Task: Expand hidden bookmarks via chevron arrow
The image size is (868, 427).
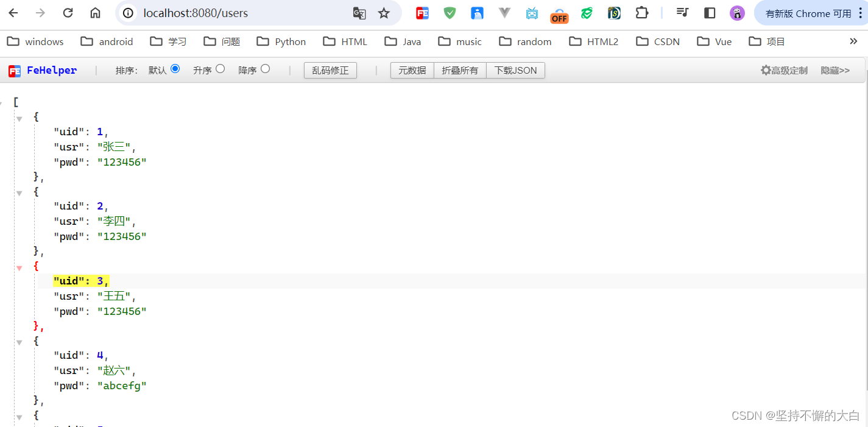Action: tap(853, 41)
